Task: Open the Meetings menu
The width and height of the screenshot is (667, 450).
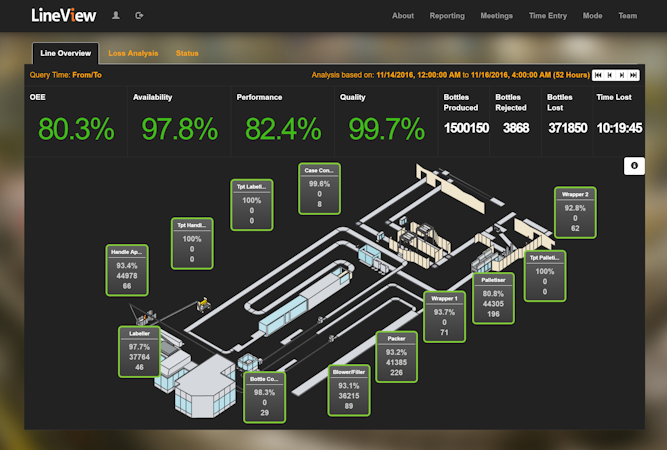Action: 496,16
